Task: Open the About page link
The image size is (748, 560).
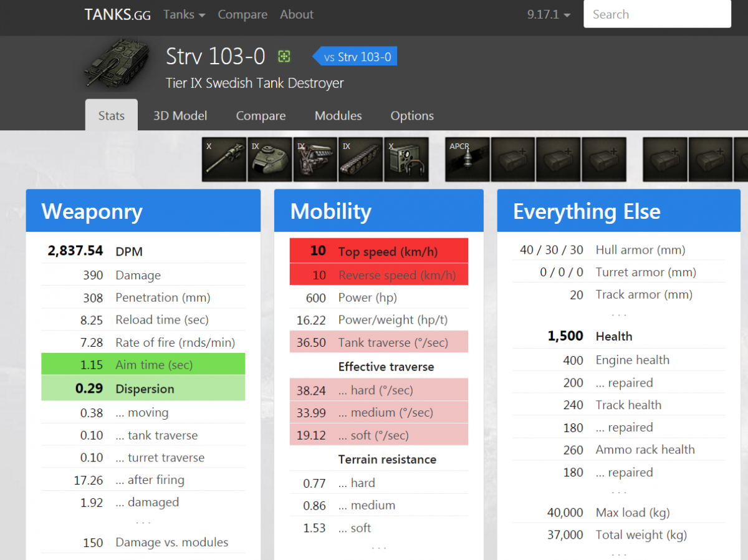Action: (x=297, y=14)
